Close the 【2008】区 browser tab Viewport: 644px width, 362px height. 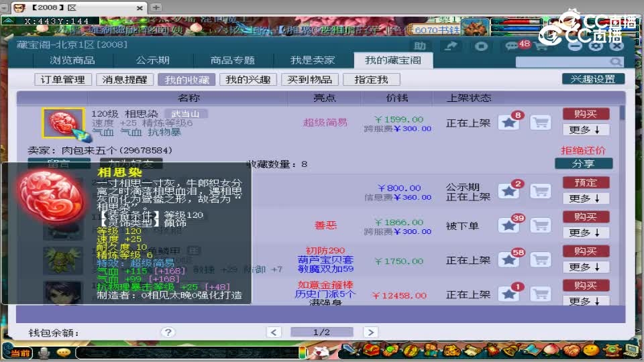pos(140,8)
